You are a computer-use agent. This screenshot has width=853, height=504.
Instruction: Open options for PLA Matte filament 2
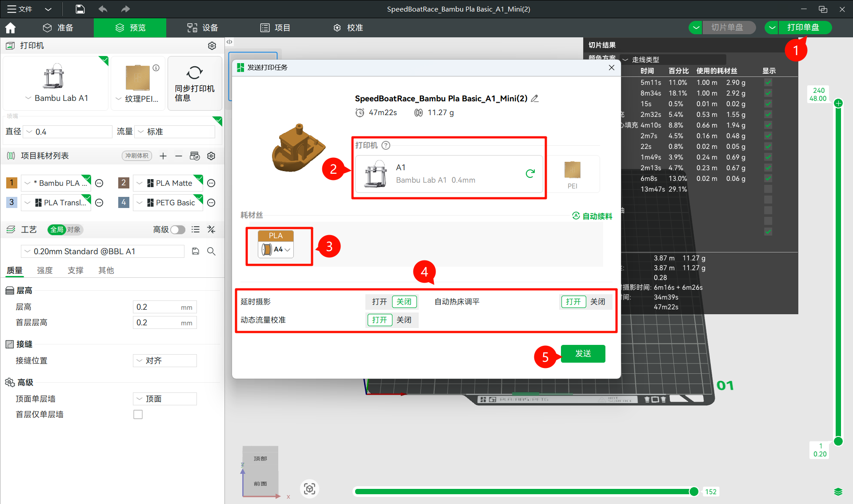[x=212, y=183]
